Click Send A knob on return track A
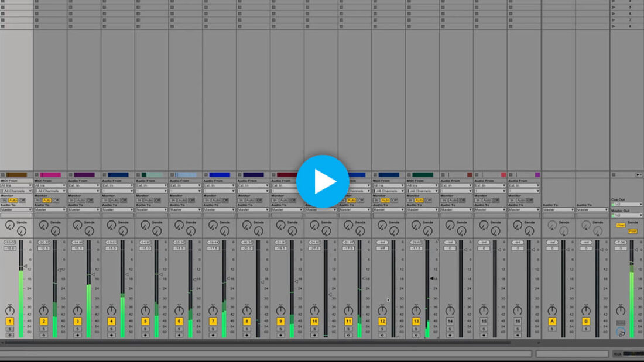This screenshot has height=362, width=644. [552, 225]
